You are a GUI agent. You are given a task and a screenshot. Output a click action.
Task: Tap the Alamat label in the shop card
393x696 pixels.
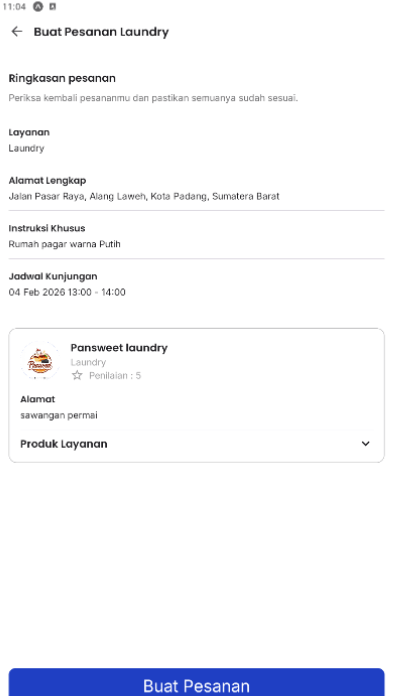point(38,399)
